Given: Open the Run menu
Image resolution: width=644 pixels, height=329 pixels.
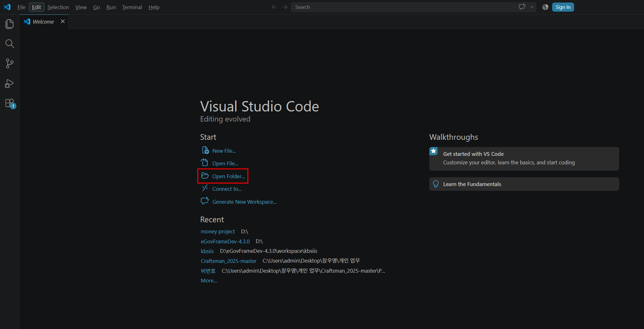Looking at the screenshot, I should pos(111,7).
